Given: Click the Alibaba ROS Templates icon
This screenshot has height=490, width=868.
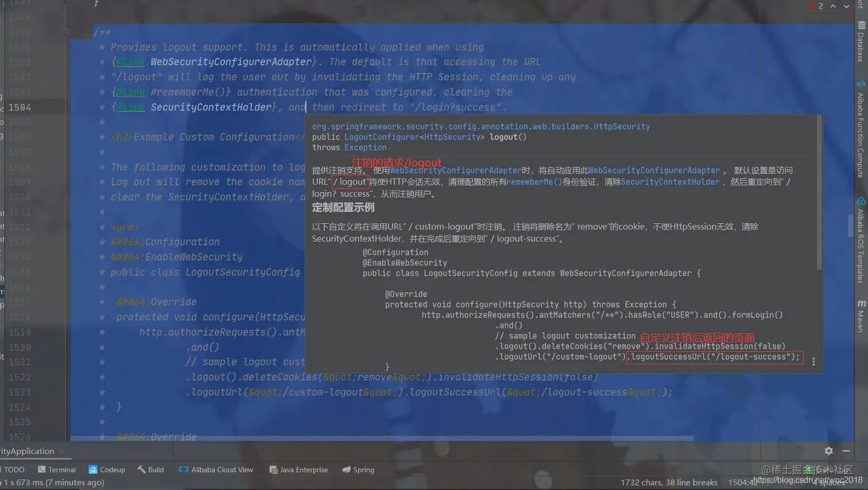Looking at the screenshot, I should (x=861, y=201).
